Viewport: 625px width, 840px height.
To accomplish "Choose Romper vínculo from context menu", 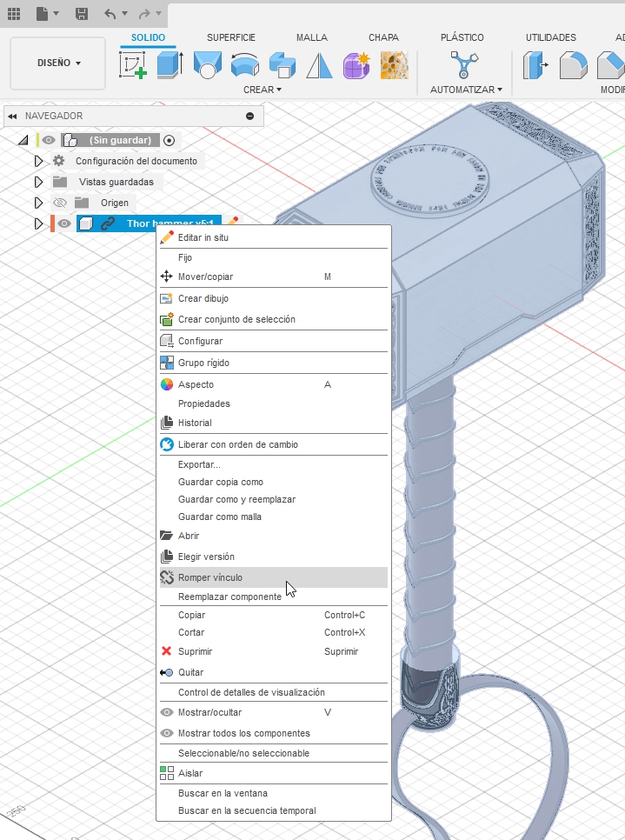I will click(210, 577).
